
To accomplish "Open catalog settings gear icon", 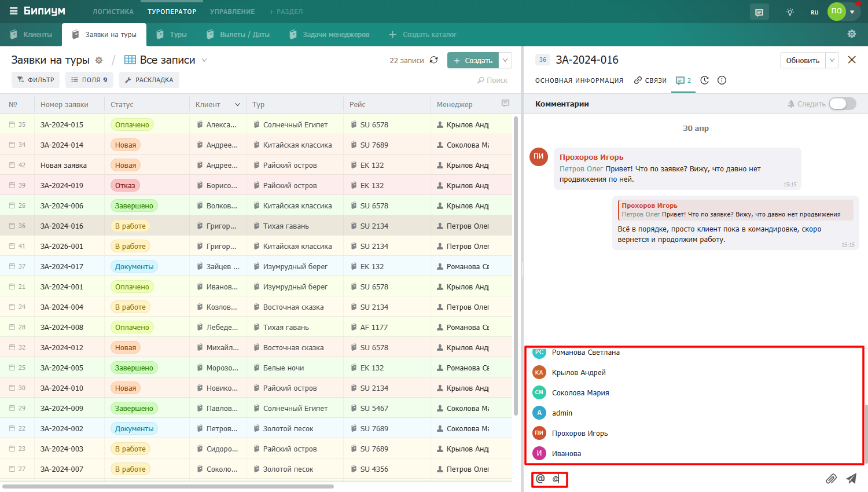I will click(x=852, y=34).
